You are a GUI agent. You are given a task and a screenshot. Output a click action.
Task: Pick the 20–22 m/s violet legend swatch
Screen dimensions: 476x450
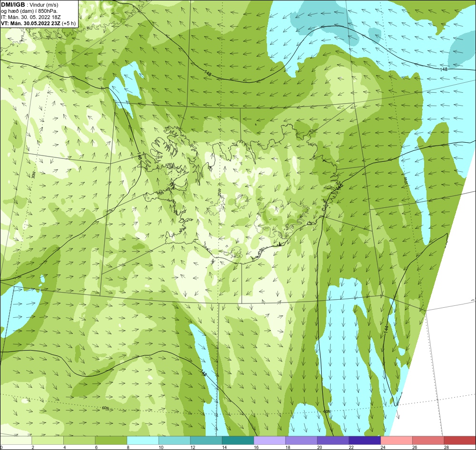(333, 440)
